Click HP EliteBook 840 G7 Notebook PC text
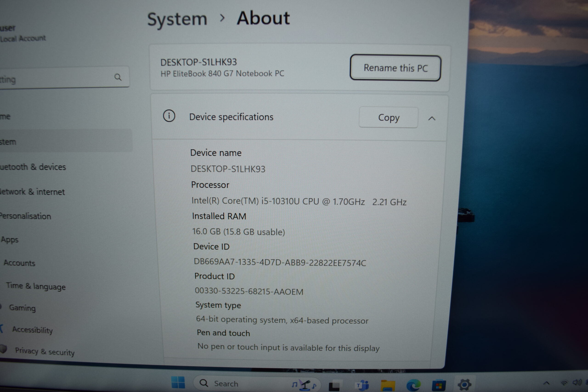 [x=222, y=73]
